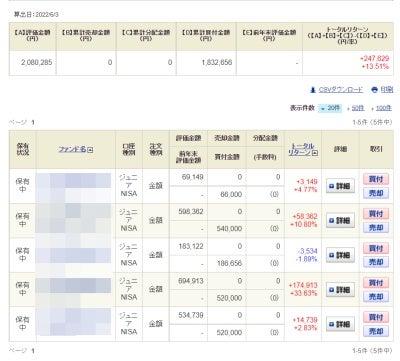Open 詳細 for the 694,913 fund

pyautogui.click(x=340, y=290)
